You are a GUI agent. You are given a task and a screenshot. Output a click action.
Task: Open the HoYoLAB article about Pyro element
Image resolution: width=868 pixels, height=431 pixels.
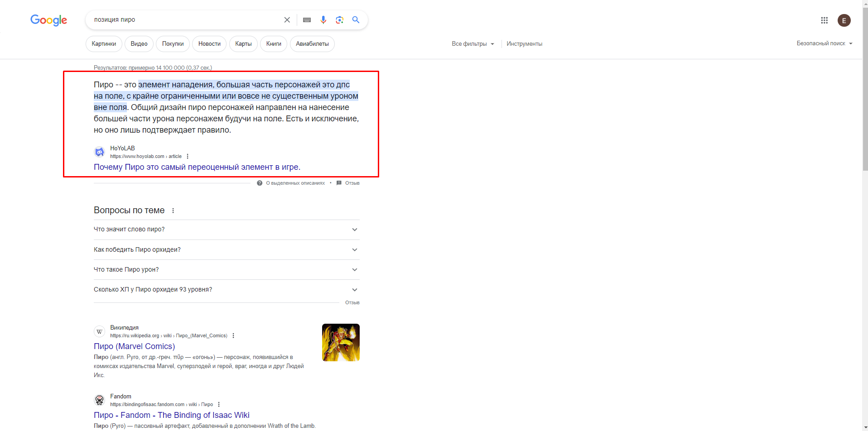click(197, 167)
